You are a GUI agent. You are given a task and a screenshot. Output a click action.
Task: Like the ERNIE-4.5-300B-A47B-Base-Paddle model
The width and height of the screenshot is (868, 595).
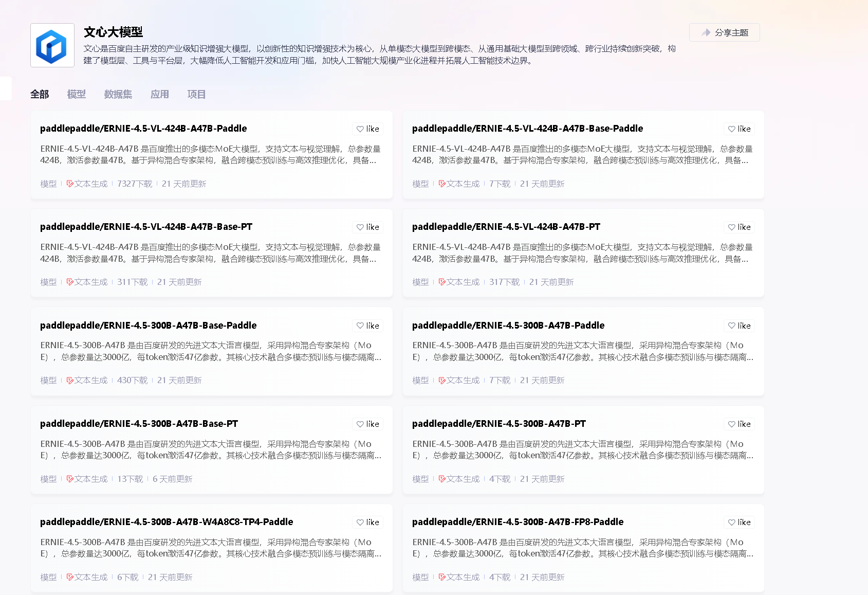368,326
